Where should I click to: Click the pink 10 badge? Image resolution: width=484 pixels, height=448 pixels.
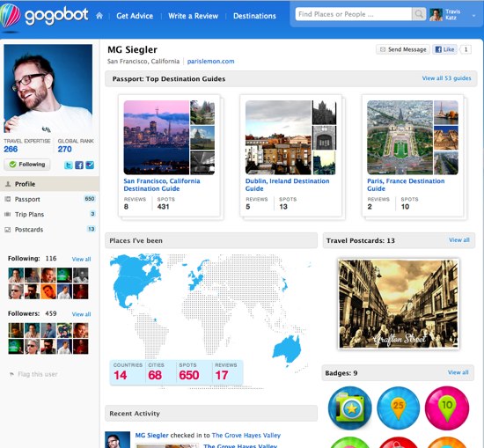[x=447, y=408]
